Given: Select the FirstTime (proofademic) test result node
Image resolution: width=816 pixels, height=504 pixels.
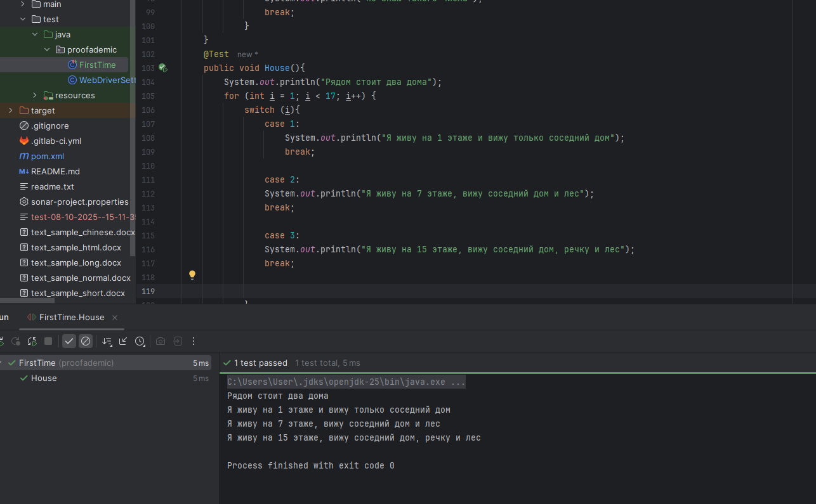Looking at the screenshot, I should pos(105,363).
